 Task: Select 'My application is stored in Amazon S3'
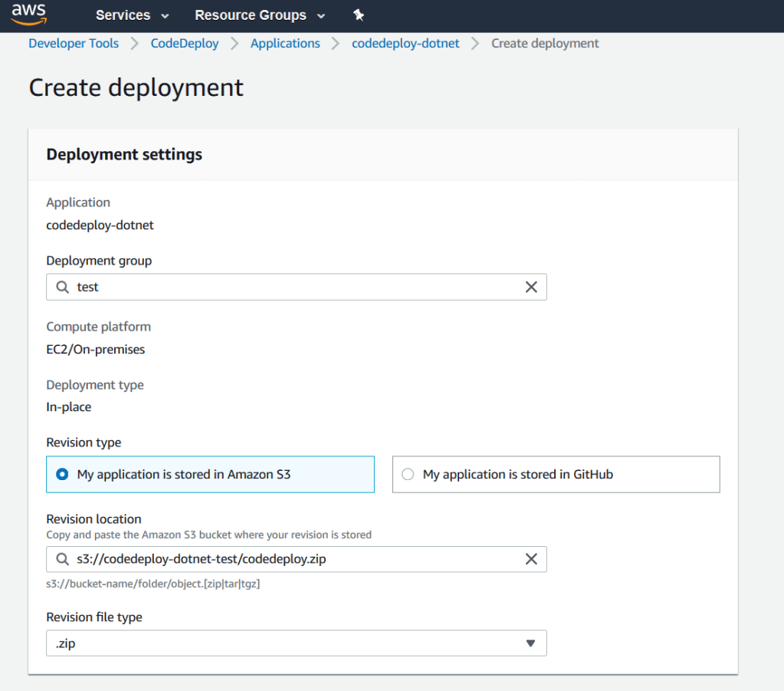[63, 475]
